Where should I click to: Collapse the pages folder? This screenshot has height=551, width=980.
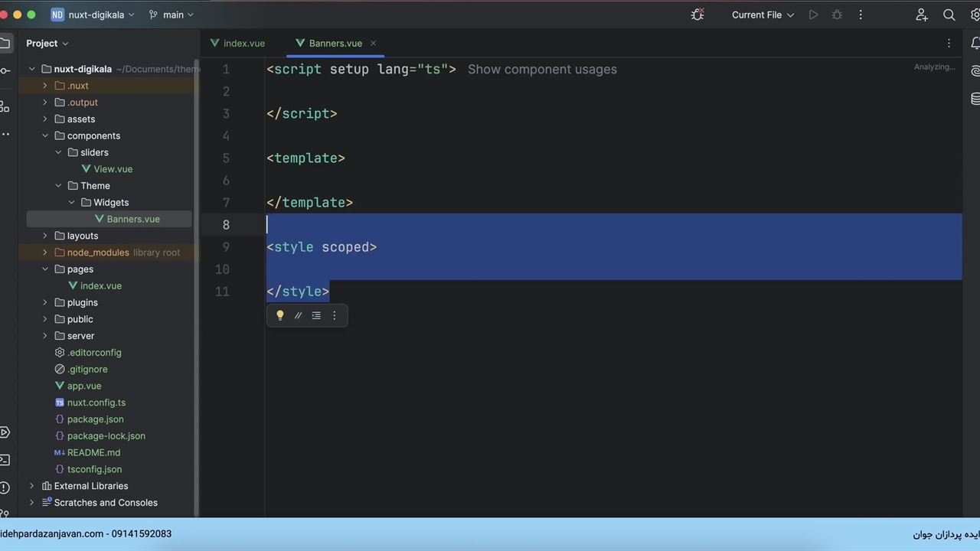(x=44, y=269)
